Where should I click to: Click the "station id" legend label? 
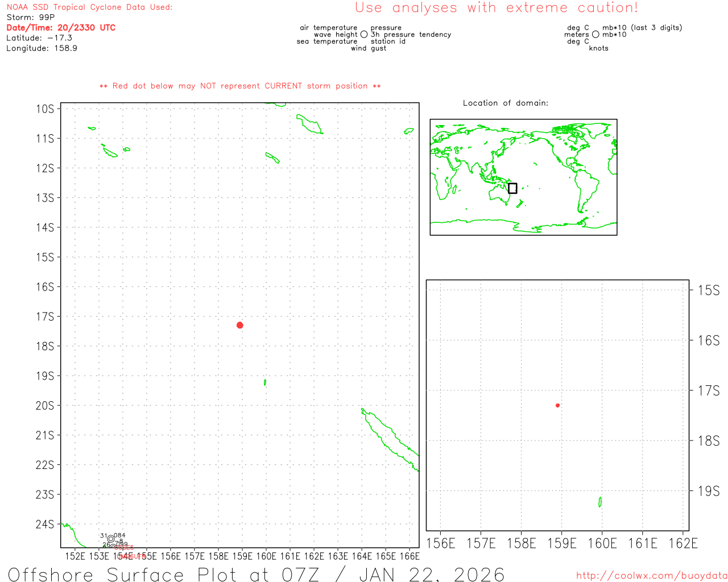click(x=388, y=41)
